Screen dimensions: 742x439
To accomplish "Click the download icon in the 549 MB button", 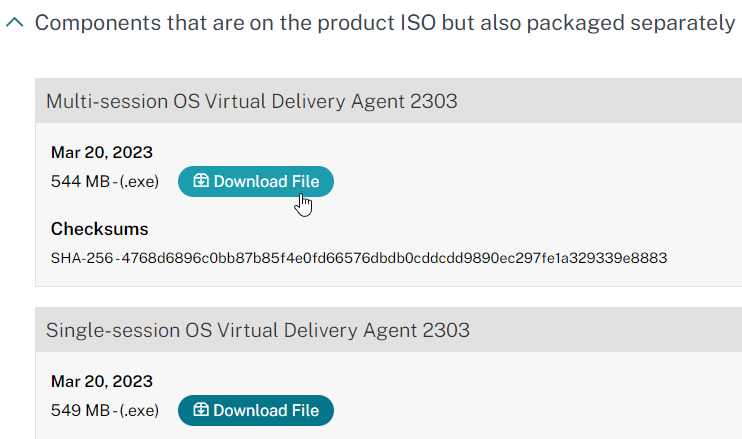I will (201, 409).
